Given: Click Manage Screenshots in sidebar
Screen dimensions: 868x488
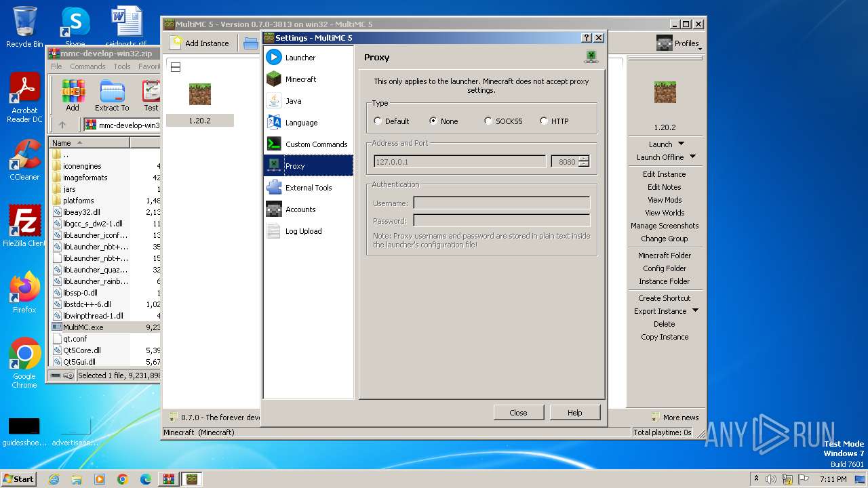Looking at the screenshot, I should point(665,226).
